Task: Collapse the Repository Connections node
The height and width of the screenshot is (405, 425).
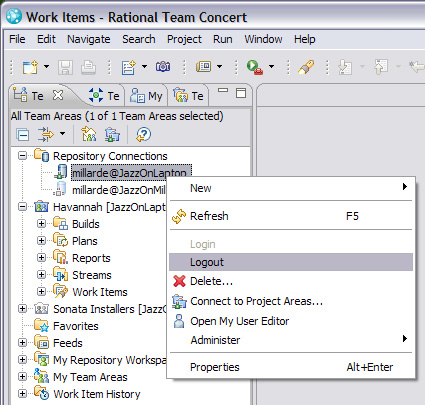Action: pos(23,156)
